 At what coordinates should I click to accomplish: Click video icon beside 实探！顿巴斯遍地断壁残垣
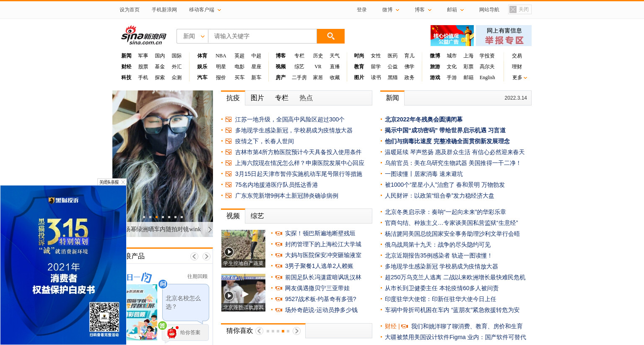[x=279, y=234]
